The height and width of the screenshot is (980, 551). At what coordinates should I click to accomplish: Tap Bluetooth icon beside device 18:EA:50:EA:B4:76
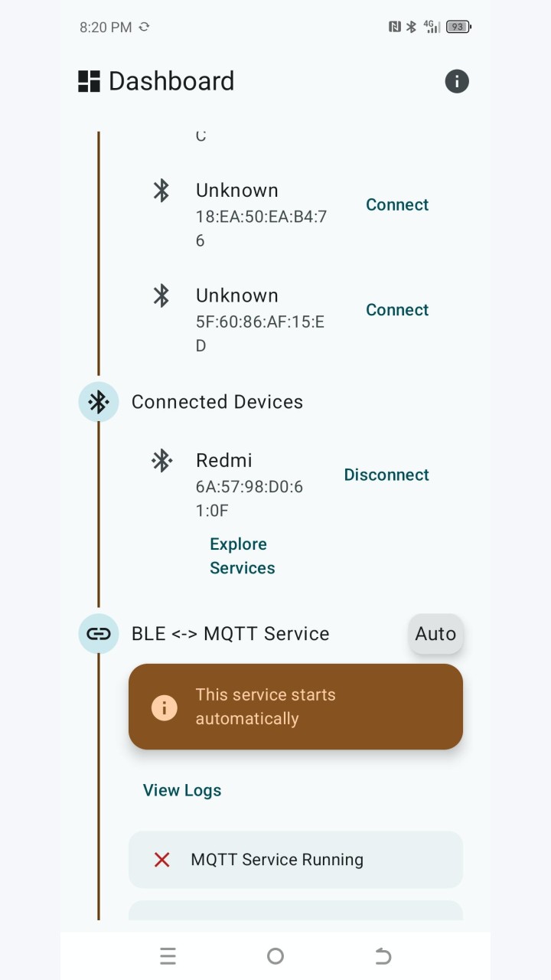click(161, 190)
